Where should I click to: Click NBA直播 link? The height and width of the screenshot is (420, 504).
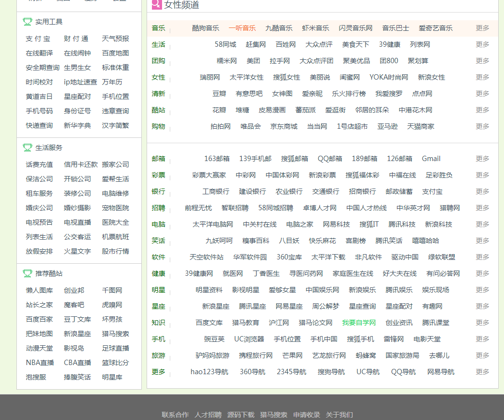point(40,363)
